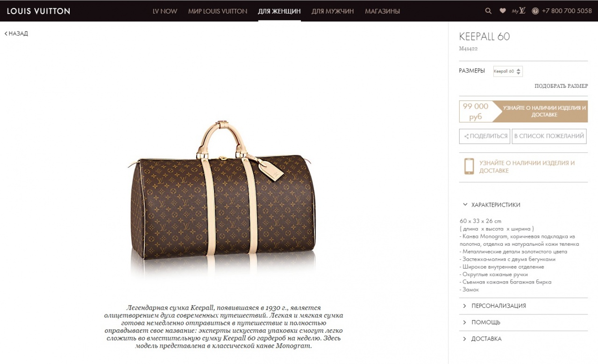Click the Louis Vuitton logo

pyautogui.click(x=38, y=11)
